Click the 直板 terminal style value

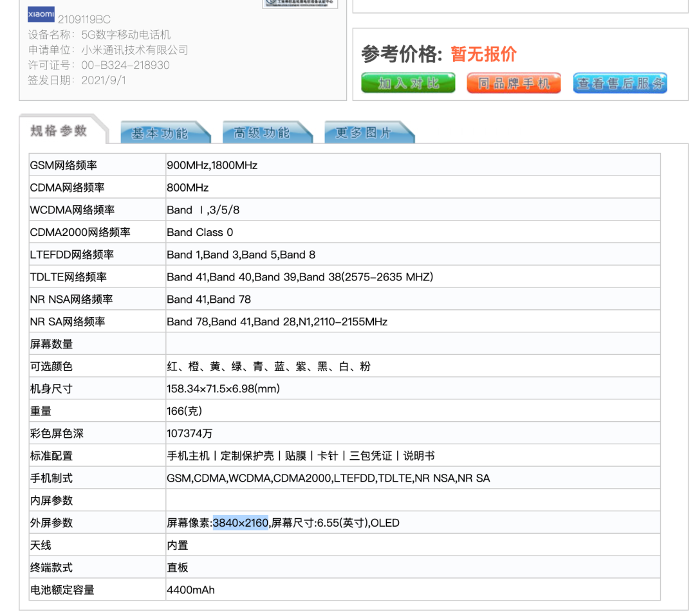178,568
